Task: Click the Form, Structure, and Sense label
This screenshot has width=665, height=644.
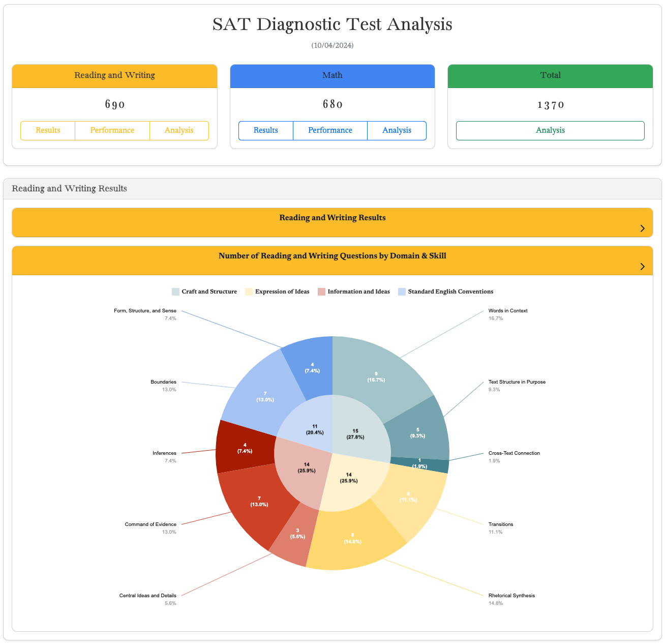Action: (x=145, y=310)
